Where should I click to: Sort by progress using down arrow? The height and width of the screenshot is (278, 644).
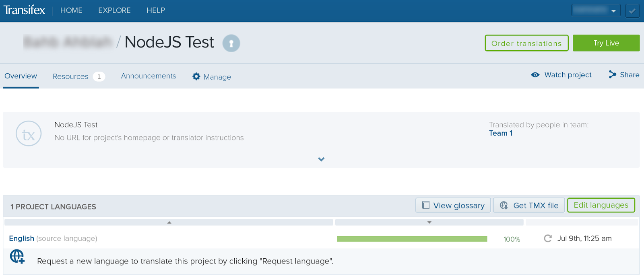[429, 222]
